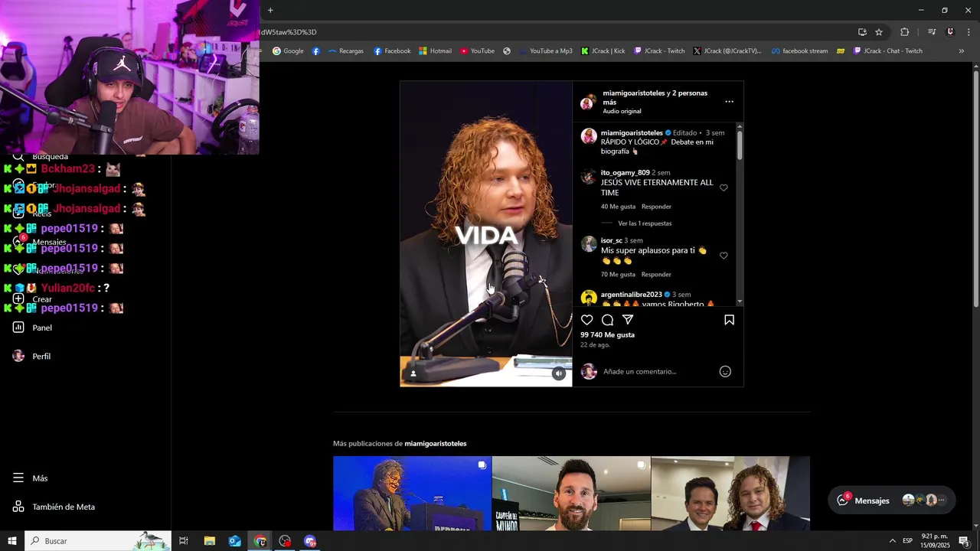
Task: Click comments panel scrollbar
Action: [x=740, y=145]
